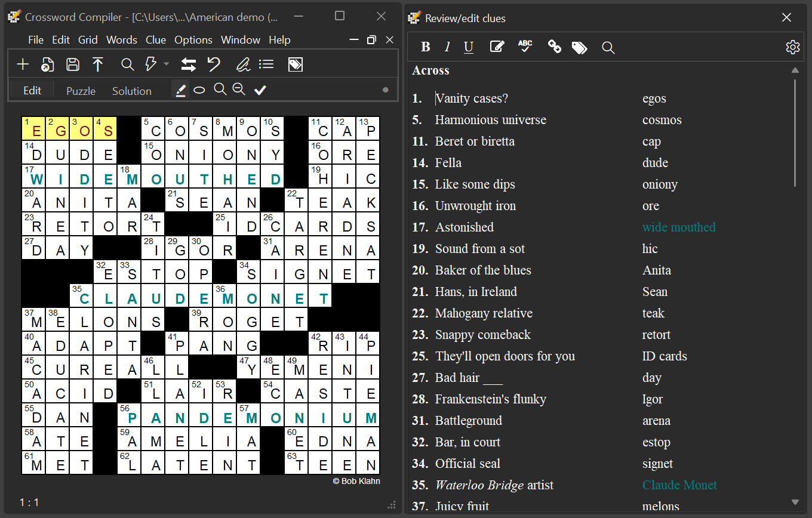
Task: Edit the clue for 17 Across
Action: point(465,227)
